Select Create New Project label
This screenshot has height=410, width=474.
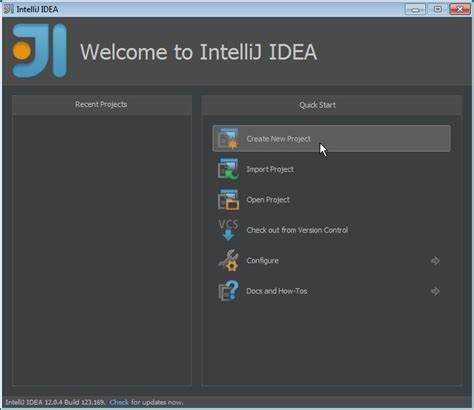pyautogui.click(x=279, y=139)
